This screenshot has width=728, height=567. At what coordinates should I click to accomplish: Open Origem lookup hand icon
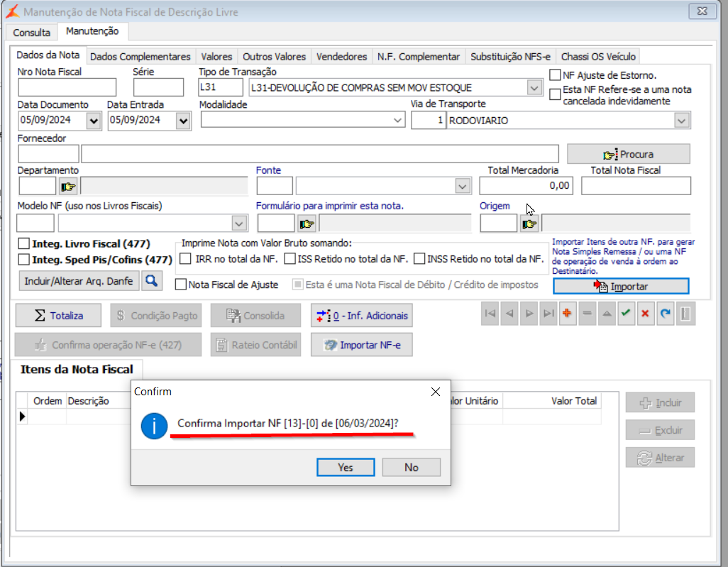point(529,224)
